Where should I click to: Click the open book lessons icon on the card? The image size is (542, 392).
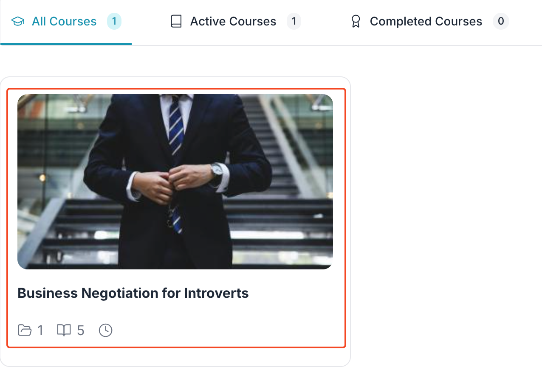64,330
